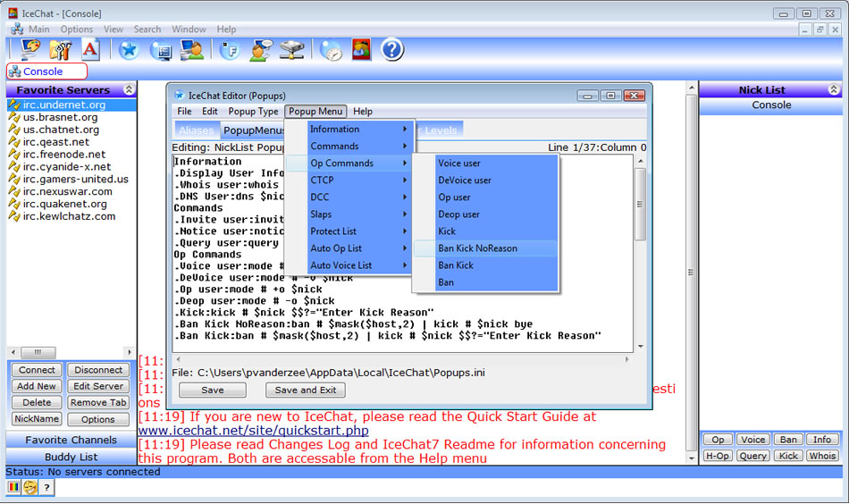Click the network server drive icon
The image size is (849, 504).
292,50
